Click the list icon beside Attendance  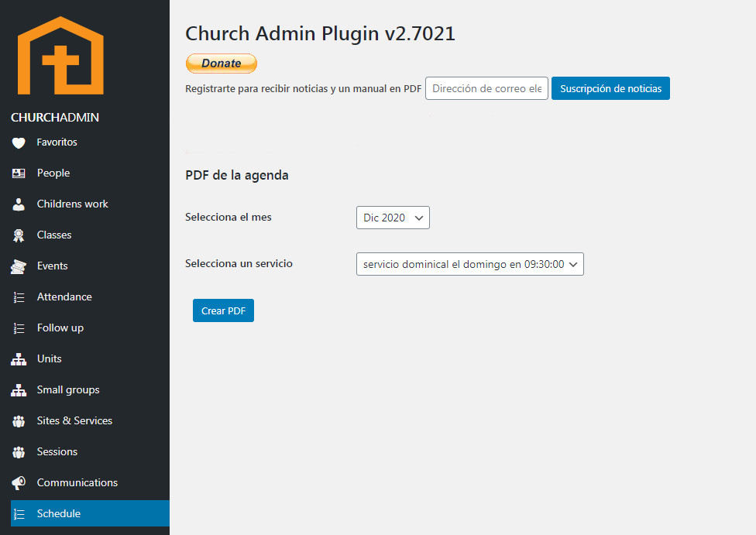point(19,297)
